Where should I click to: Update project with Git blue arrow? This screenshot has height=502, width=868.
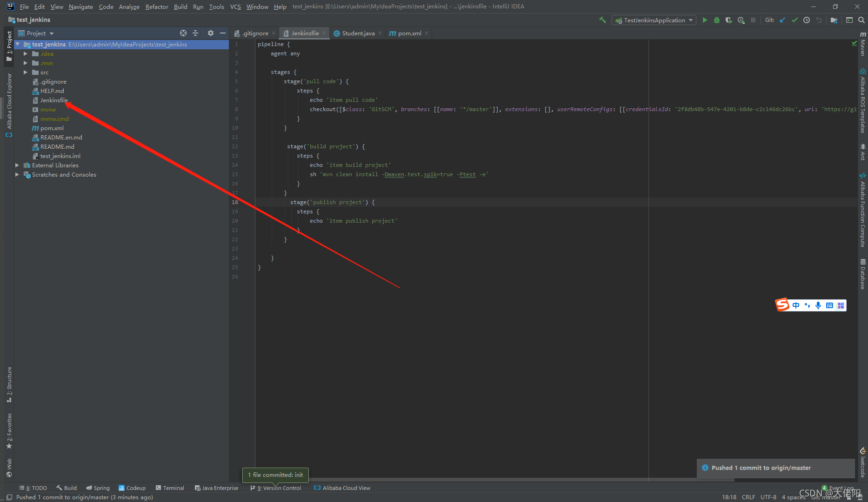click(782, 20)
